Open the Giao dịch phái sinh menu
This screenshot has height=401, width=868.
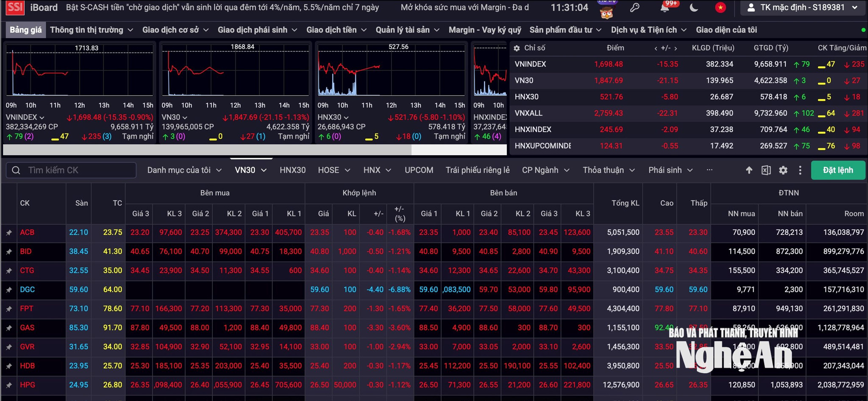257,30
